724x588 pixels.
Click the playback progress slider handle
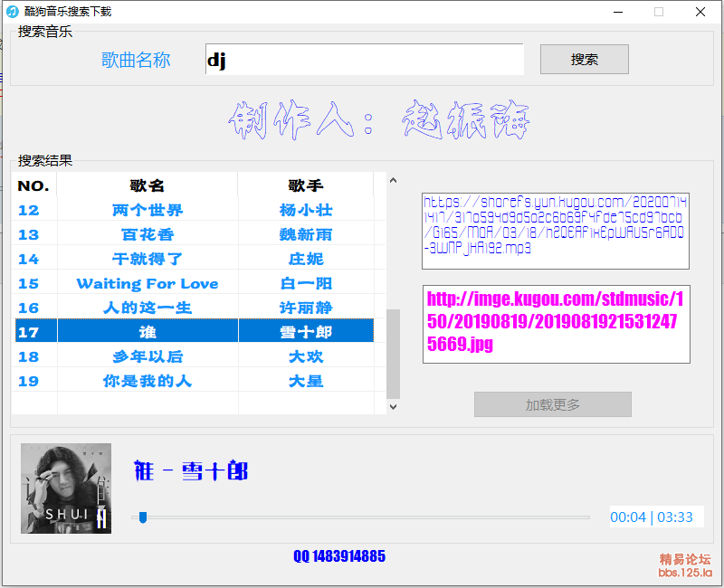[x=143, y=517]
